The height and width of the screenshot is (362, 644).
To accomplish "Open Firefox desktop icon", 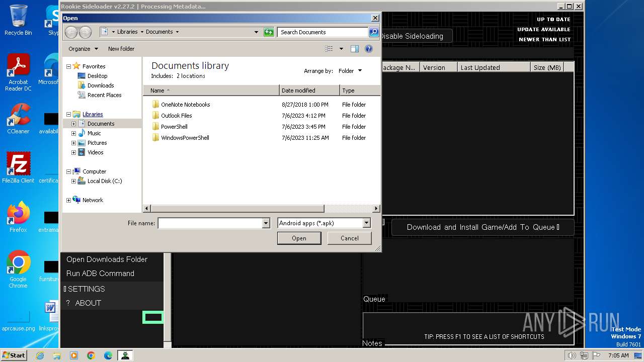I will (18, 217).
